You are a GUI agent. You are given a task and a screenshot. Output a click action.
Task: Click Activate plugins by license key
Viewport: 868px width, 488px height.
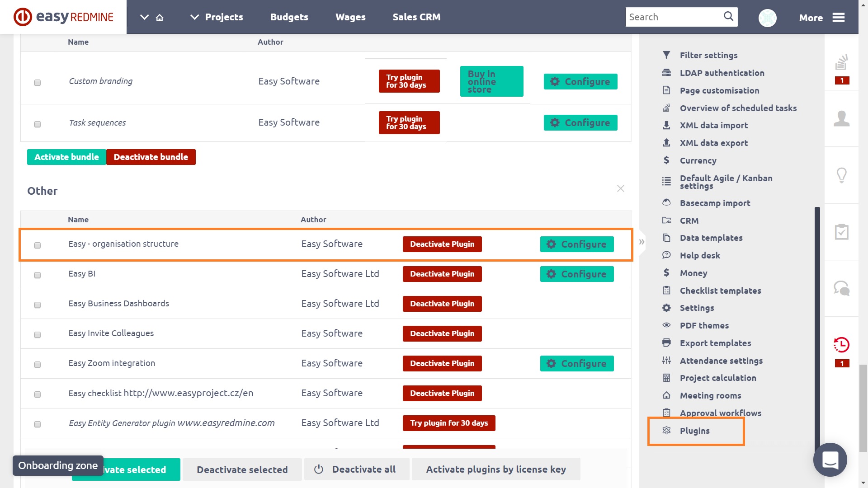coord(496,469)
